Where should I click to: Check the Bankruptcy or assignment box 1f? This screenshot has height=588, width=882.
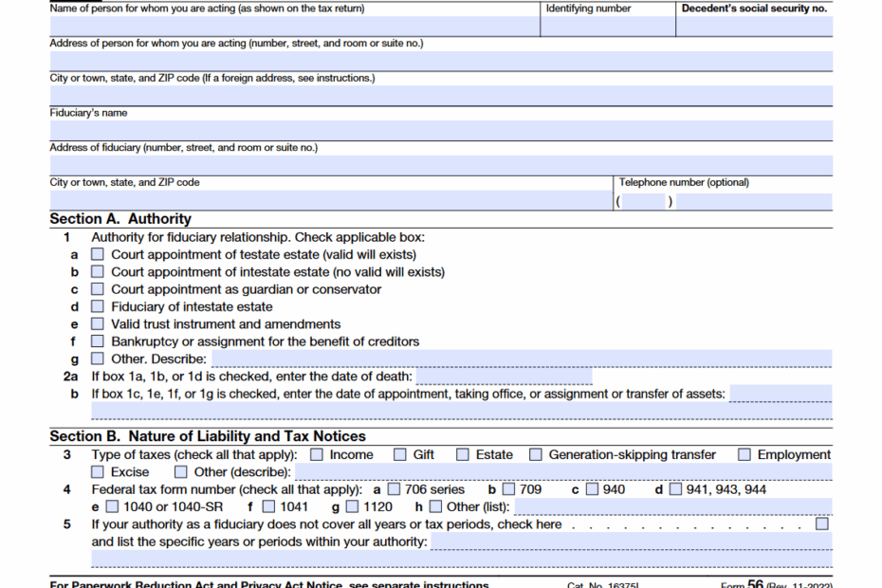[x=97, y=341]
